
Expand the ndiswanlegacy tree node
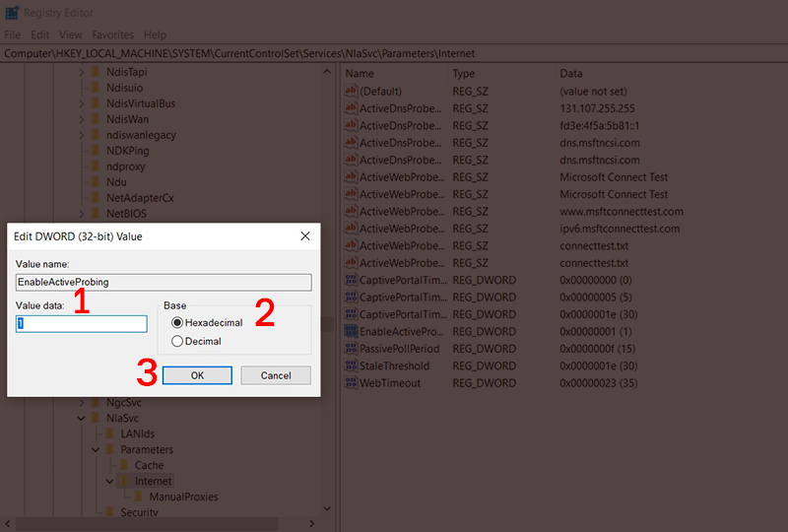[82, 135]
